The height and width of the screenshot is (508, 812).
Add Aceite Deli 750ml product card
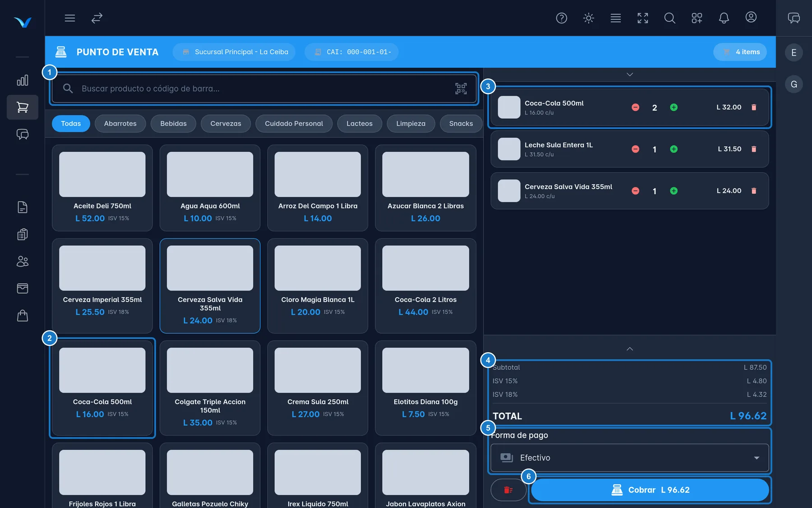click(x=102, y=188)
